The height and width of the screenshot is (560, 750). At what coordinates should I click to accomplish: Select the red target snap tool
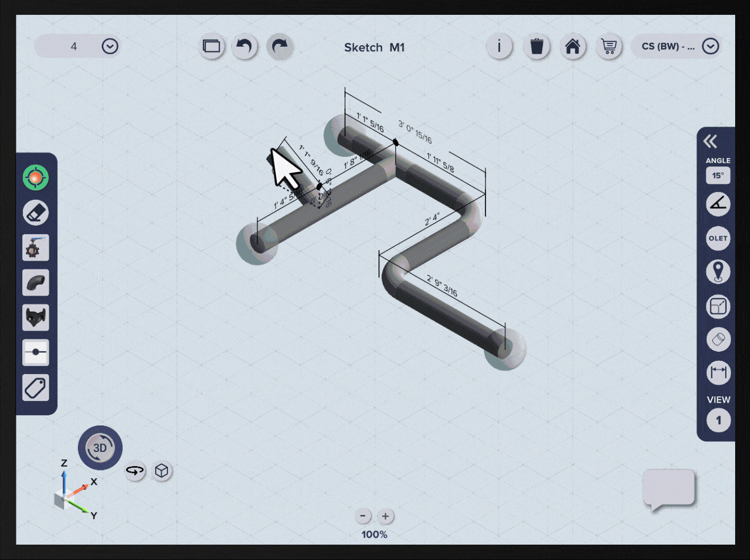36,177
